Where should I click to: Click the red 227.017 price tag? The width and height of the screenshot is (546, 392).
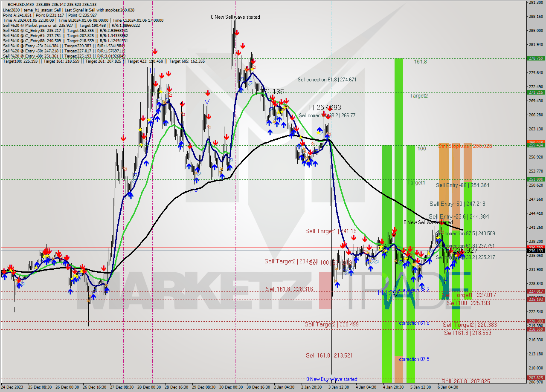coord(536,291)
